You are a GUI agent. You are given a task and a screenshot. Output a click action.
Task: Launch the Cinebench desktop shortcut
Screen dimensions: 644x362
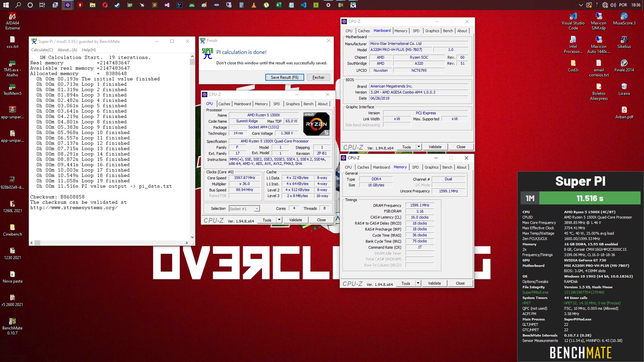12,230
